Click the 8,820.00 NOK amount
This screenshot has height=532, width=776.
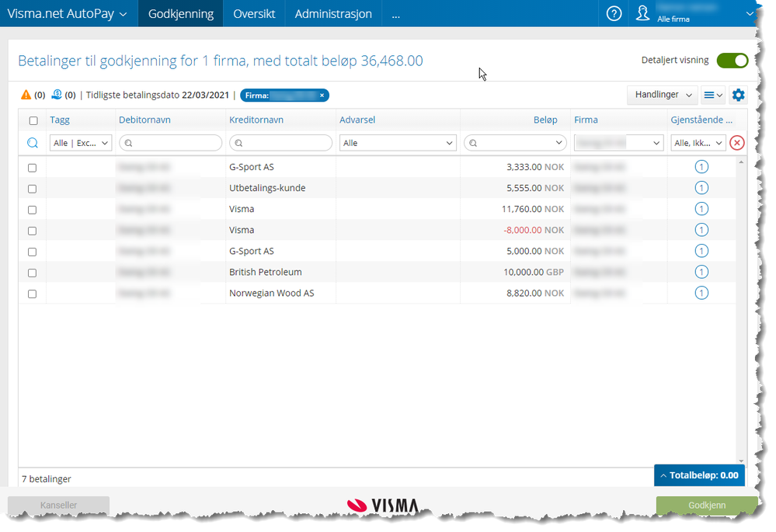535,293
